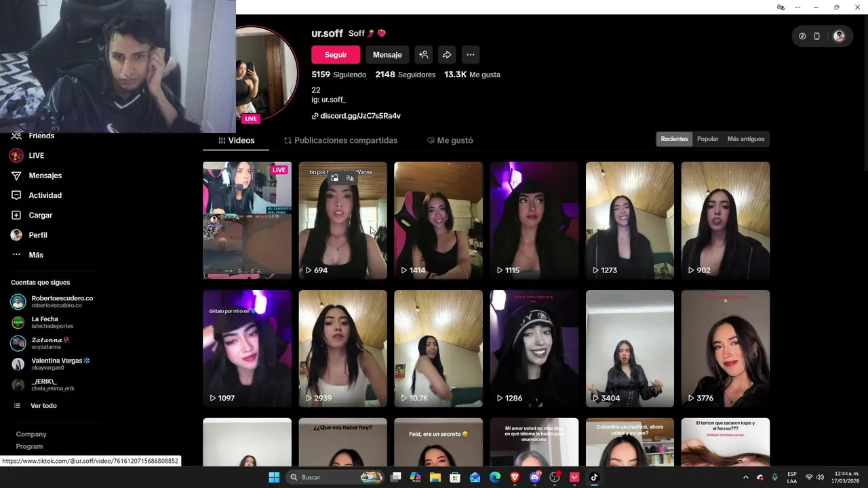
Task: Open Microsoft Store from the taskbar
Action: 455,477
